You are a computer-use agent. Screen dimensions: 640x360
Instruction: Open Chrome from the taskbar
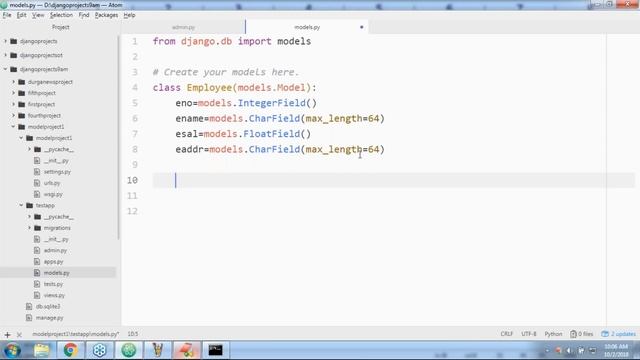point(70,350)
